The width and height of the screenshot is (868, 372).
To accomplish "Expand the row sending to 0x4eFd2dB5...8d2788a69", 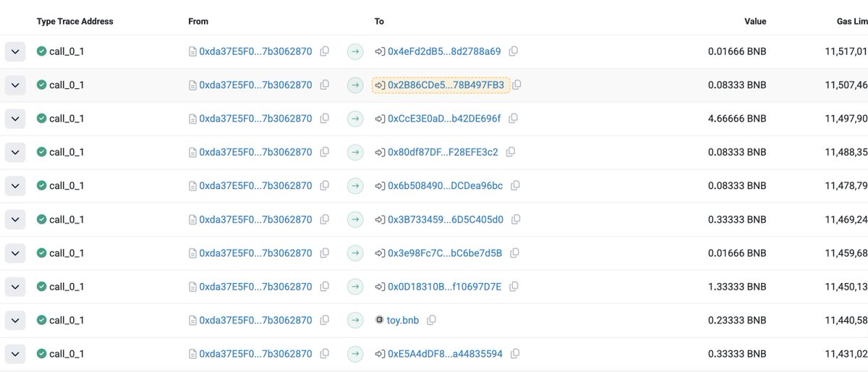I will click(x=15, y=51).
